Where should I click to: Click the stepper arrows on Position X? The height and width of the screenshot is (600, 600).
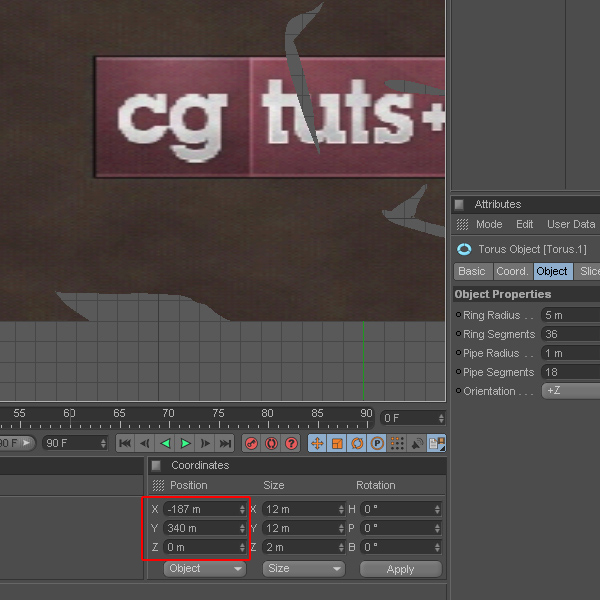pos(242,509)
